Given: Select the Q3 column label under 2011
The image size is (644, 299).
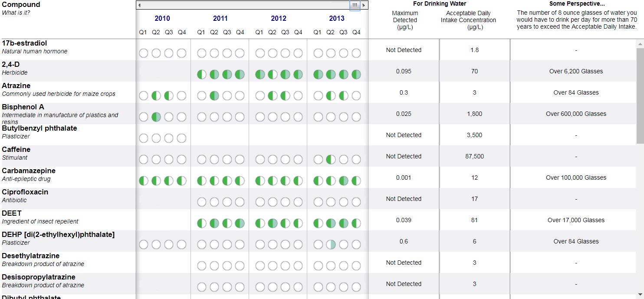Looking at the screenshot, I should 227,32.
